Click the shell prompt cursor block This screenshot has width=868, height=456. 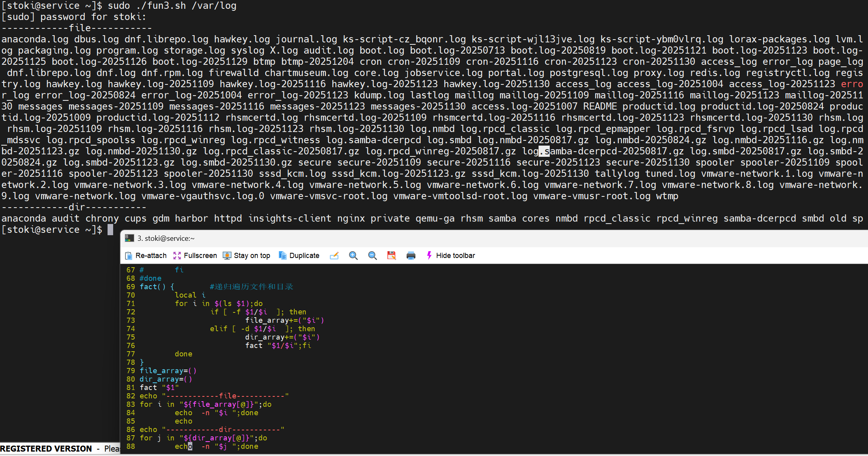[110, 230]
